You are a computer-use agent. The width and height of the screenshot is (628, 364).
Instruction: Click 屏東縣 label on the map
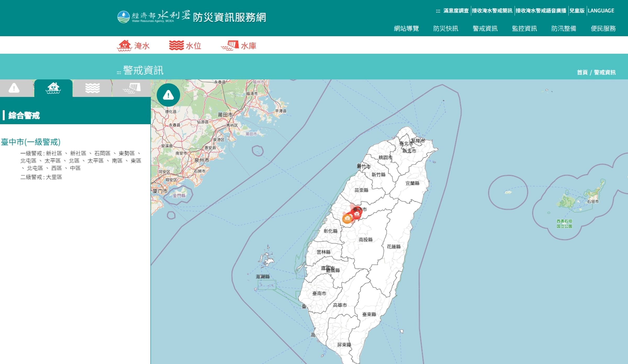pos(344,345)
